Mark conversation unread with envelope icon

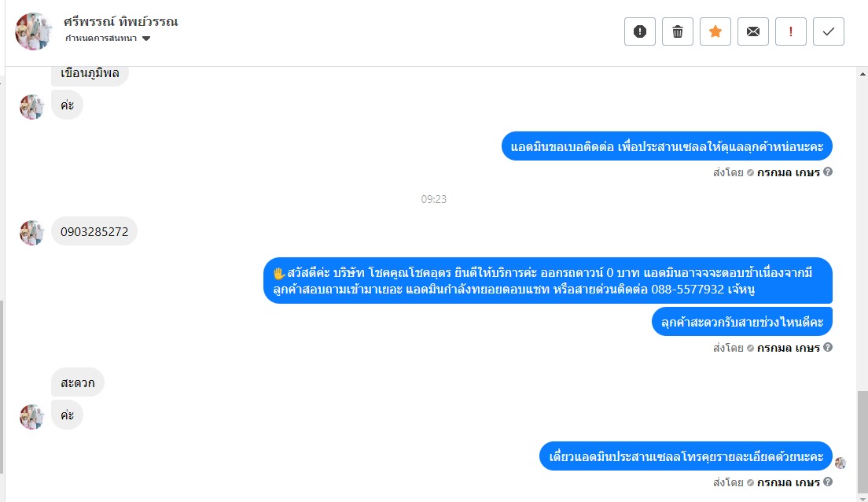pyautogui.click(x=753, y=31)
